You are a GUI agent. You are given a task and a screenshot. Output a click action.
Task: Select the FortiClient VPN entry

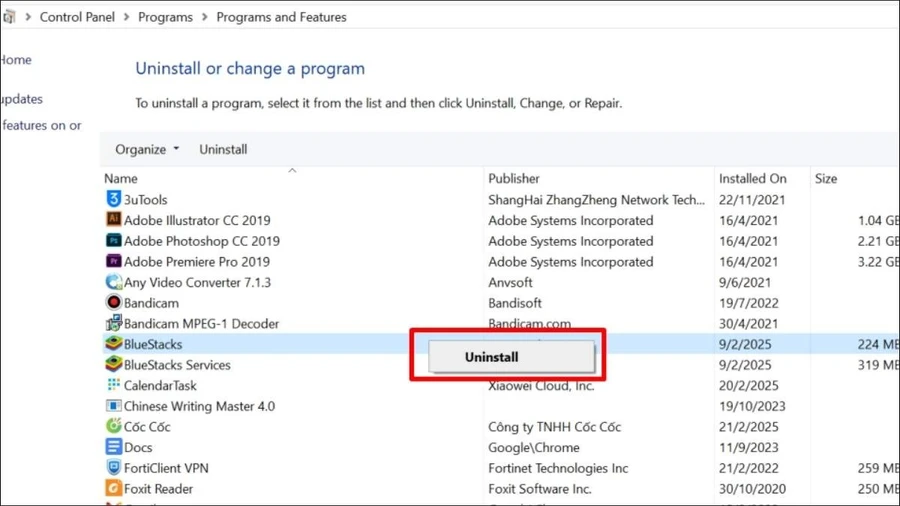click(x=166, y=468)
